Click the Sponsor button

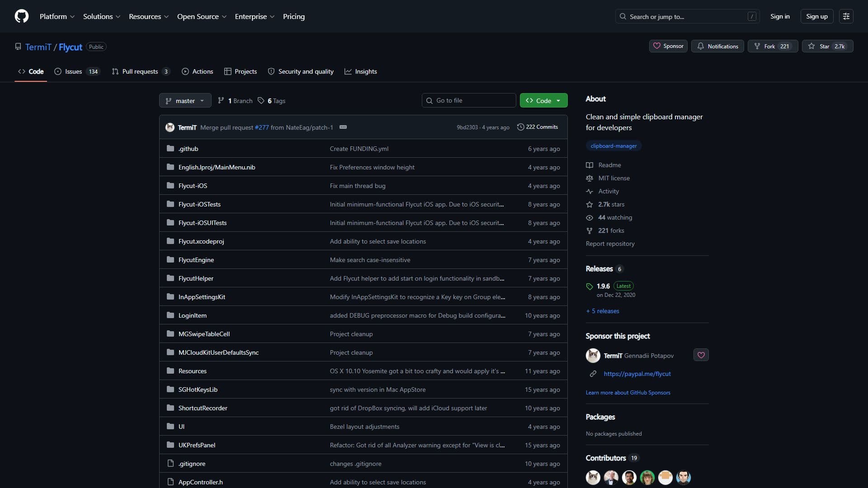[668, 46]
